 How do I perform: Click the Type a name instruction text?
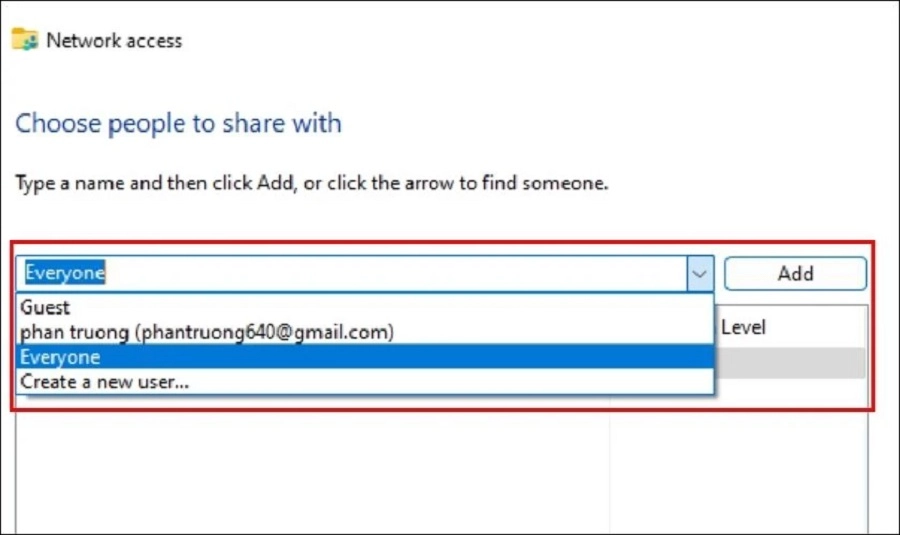coord(312,183)
